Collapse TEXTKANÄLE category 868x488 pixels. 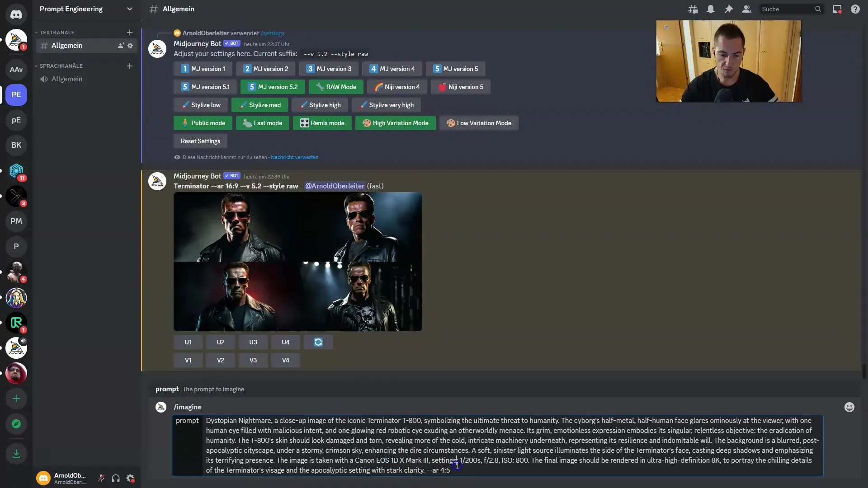point(57,33)
